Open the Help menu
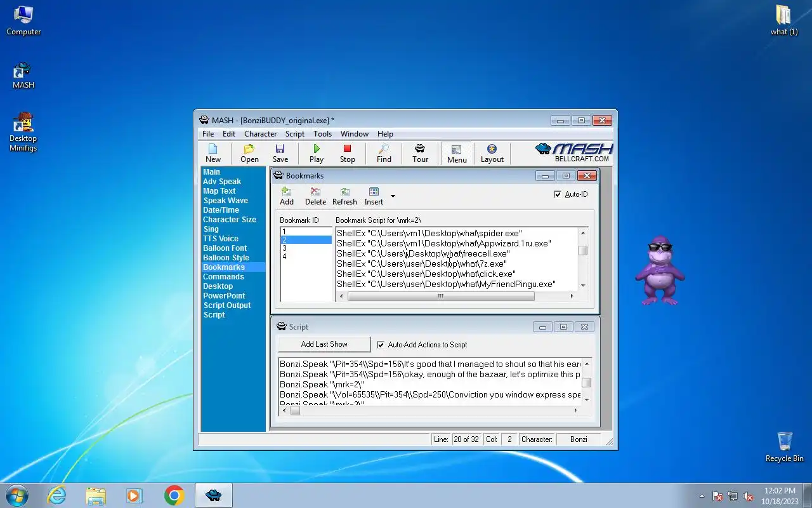This screenshot has height=508, width=812. 385,134
